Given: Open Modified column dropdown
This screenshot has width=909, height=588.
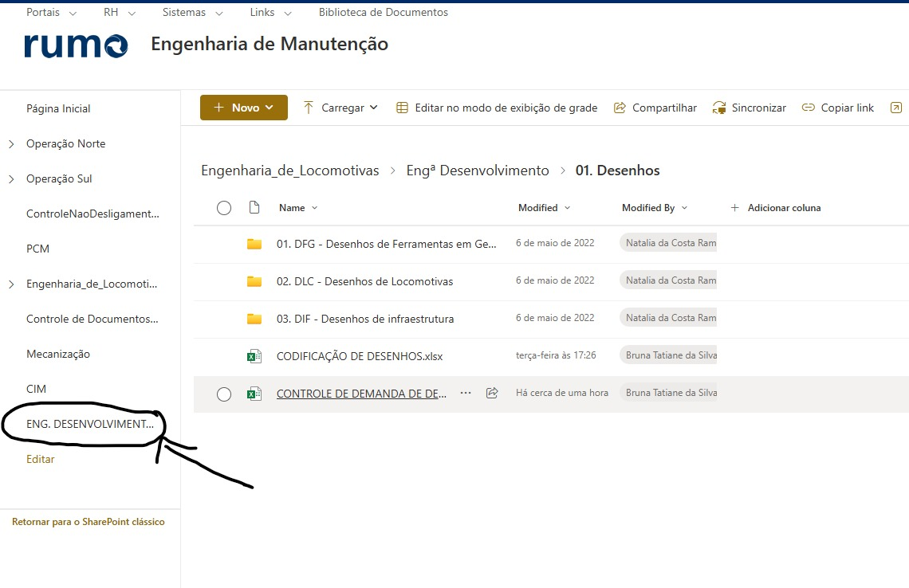Looking at the screenshot, I should coord(544,208).
